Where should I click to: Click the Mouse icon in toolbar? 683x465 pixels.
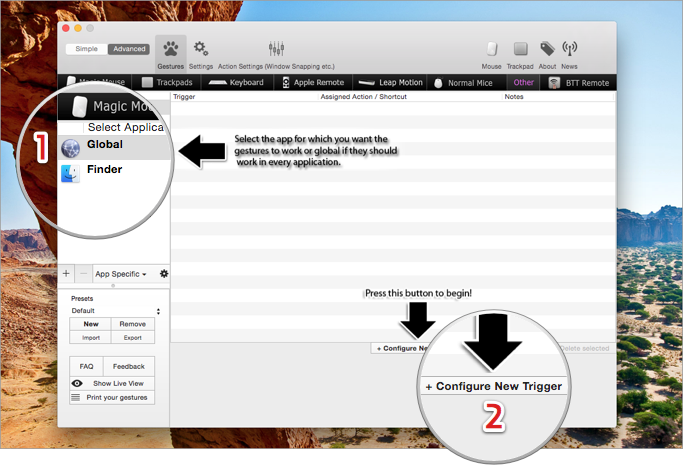coord(492,49)
